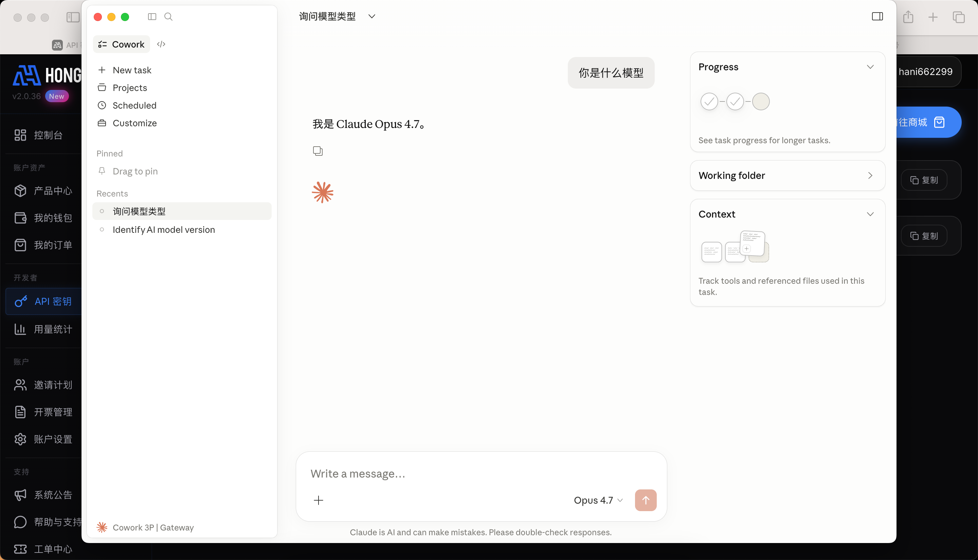
Task: Click the first progress step circle
Action: (709, 101)
